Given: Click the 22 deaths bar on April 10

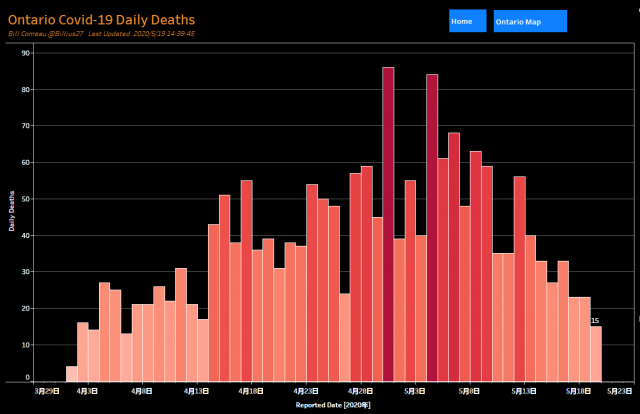Looking at the screenshot, I should click(170, 341).
